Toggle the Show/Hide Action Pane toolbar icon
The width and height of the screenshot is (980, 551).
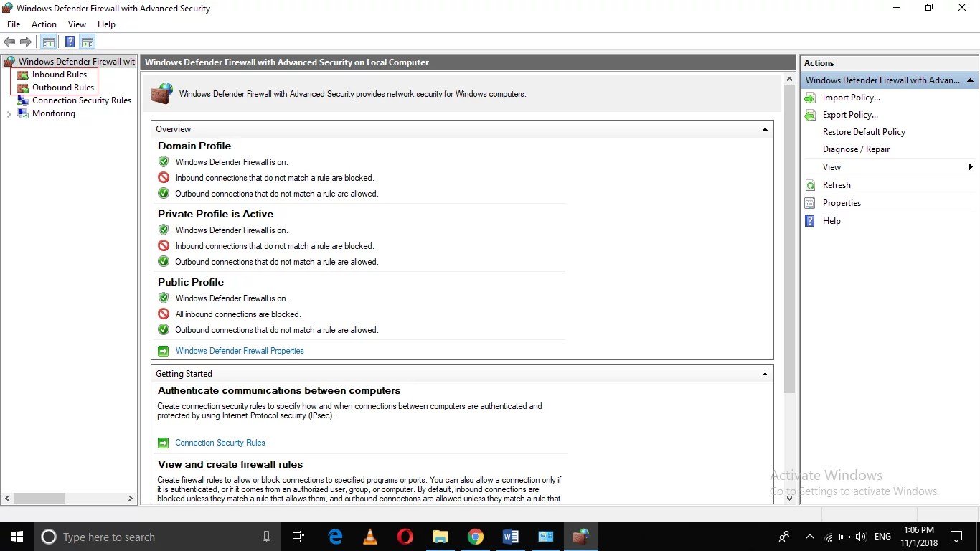click(88, 42)
